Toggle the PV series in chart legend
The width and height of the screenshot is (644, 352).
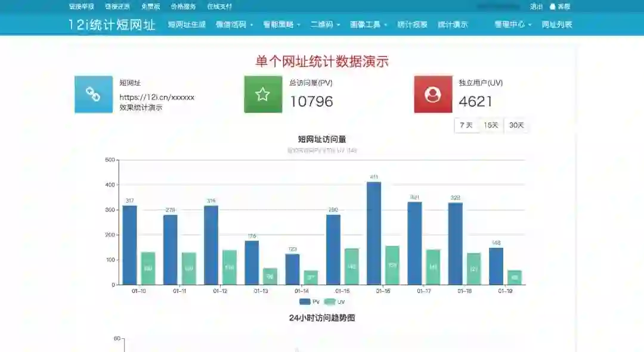point(309,302)
